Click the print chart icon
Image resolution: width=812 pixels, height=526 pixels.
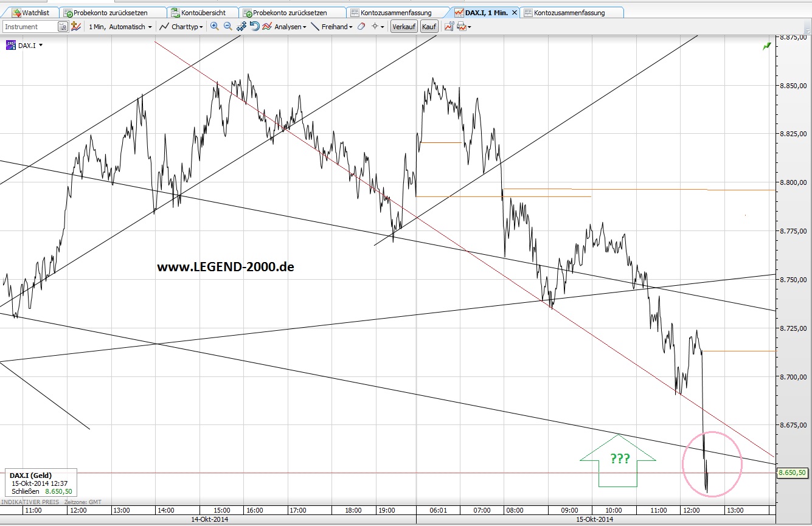point(460,27)
